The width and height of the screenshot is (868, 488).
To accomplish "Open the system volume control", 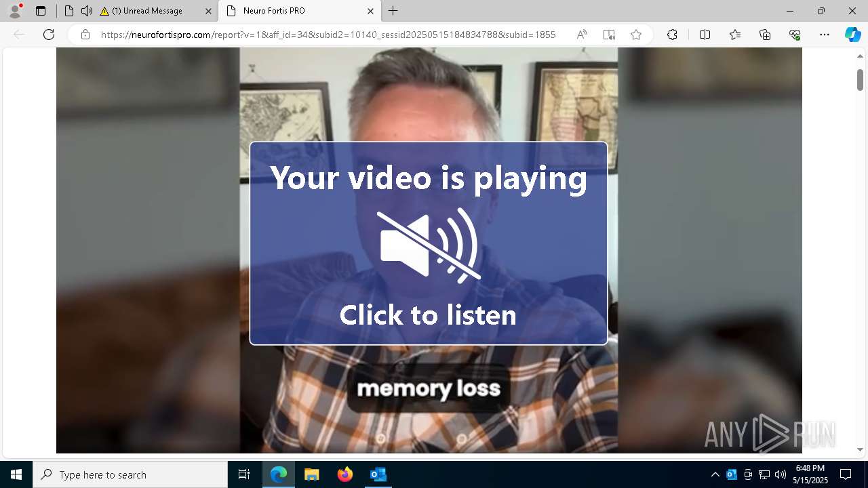I will (x=781, y=474).
